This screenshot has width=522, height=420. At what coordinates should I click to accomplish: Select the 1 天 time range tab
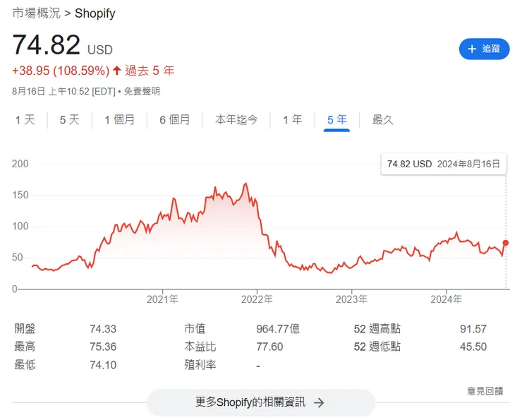pyautogui.click(x=25, y=120)
